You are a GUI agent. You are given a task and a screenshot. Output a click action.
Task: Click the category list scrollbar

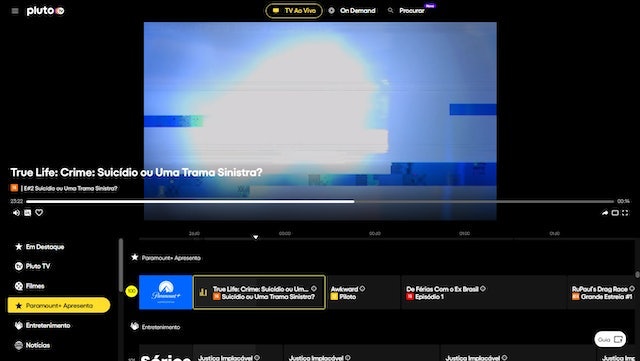[x=121, y=265]
